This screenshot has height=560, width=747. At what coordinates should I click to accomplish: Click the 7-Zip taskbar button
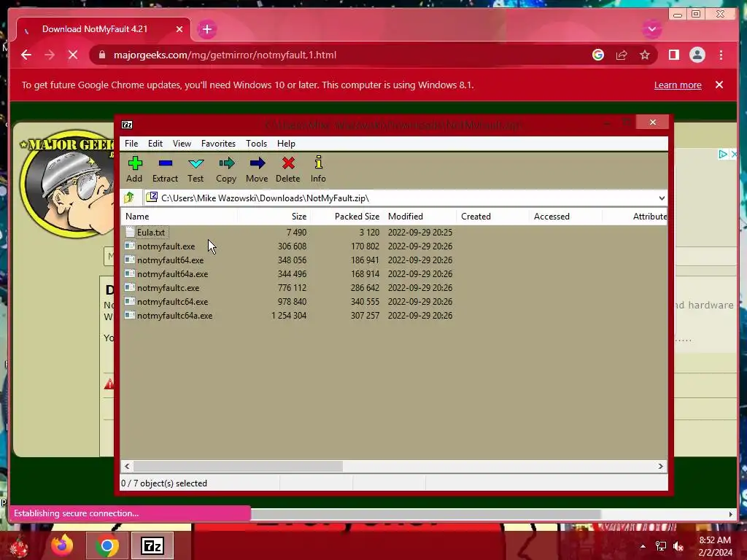click(x=152, y=545)
